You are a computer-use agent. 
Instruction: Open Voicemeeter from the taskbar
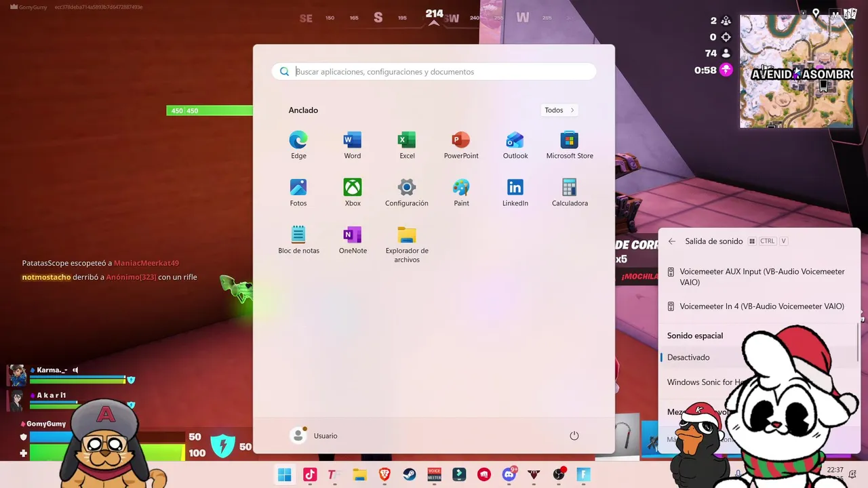(x=434, y=475)
